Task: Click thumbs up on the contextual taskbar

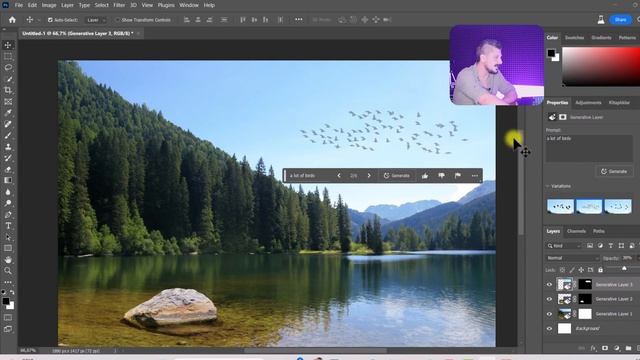Action: 425,176
